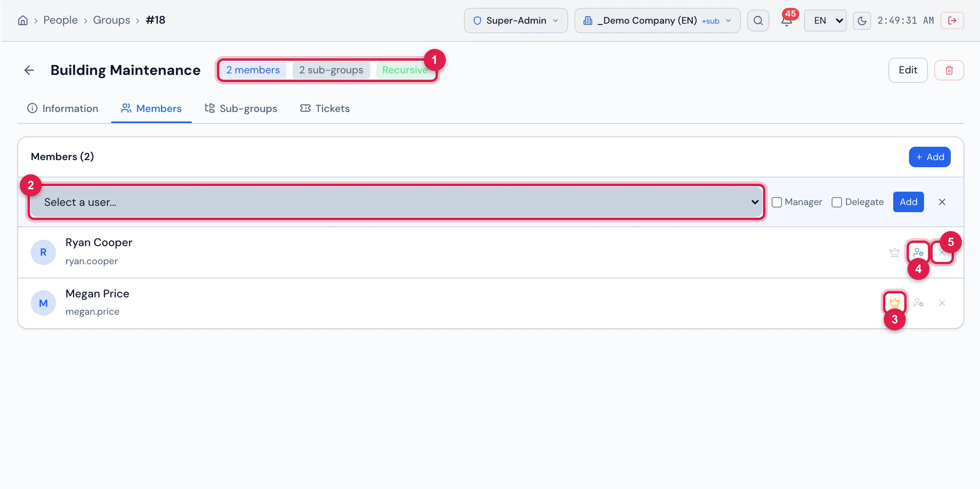Click the 2 sub-groups badge
This screenshot has width=980, height=489.
click(x=331, y=70)
